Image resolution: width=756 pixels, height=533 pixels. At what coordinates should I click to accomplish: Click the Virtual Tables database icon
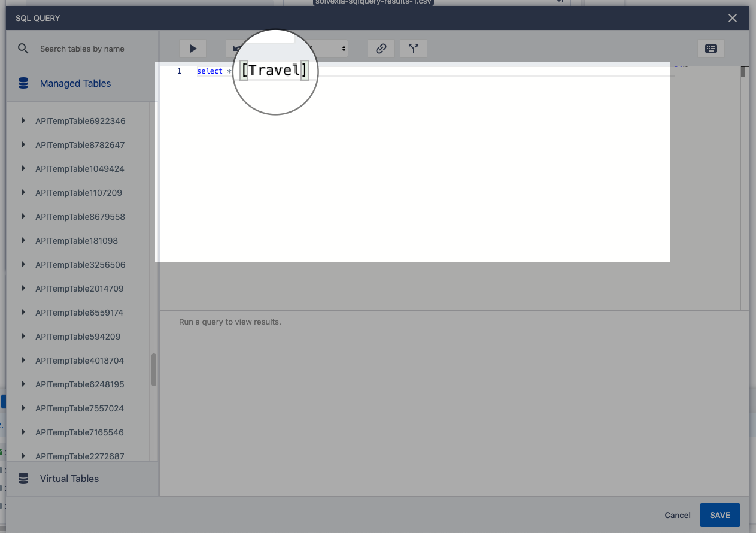(23, 479)
